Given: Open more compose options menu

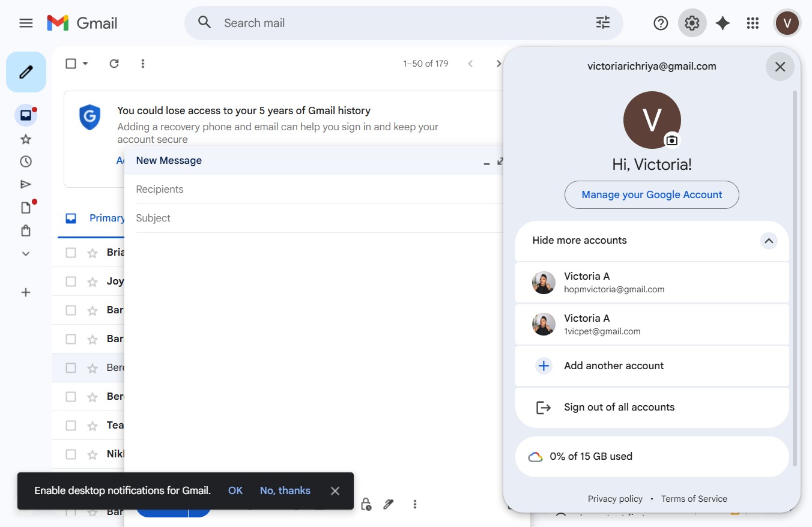Looking at the screenshot, I should pyautogui.click(x=414, y=504).
